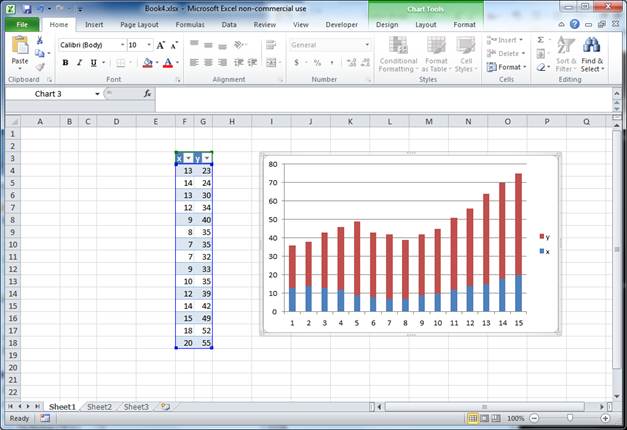
Task: Click the formula bar input area
Action: [x=383, y=100]
